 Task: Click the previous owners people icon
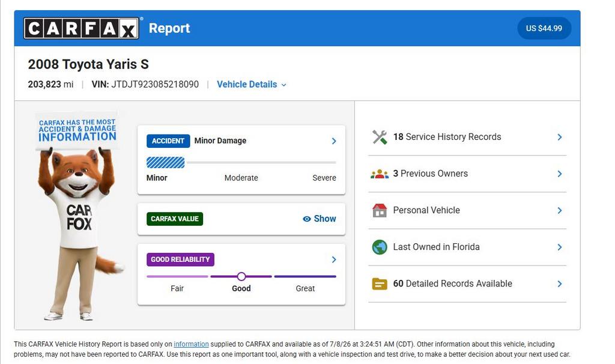pos(380,174)
